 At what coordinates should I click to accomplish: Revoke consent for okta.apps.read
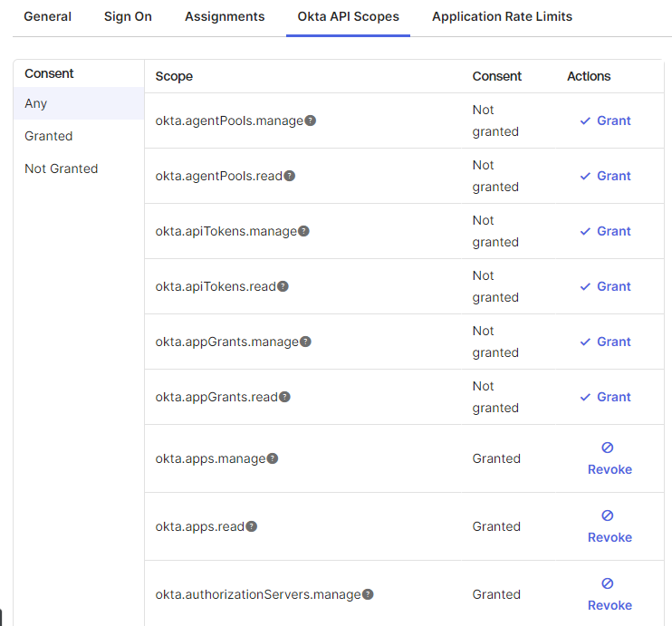coord(610,526)
